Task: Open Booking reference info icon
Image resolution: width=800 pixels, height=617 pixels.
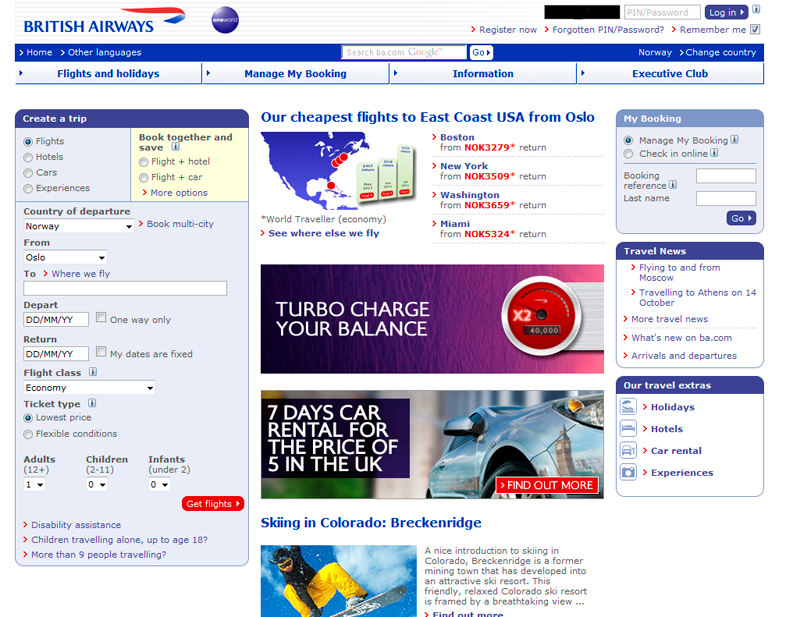Action: coord(673,185)
